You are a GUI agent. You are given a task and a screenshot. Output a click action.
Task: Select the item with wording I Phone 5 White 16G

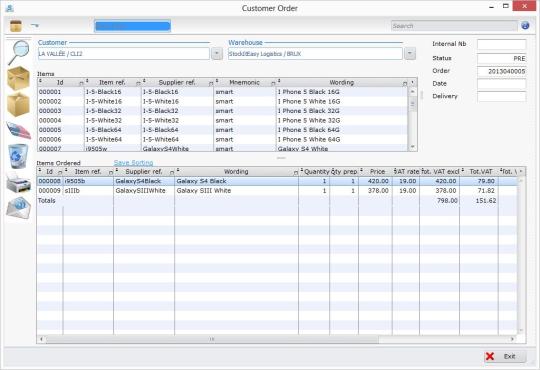coord(222,102)
